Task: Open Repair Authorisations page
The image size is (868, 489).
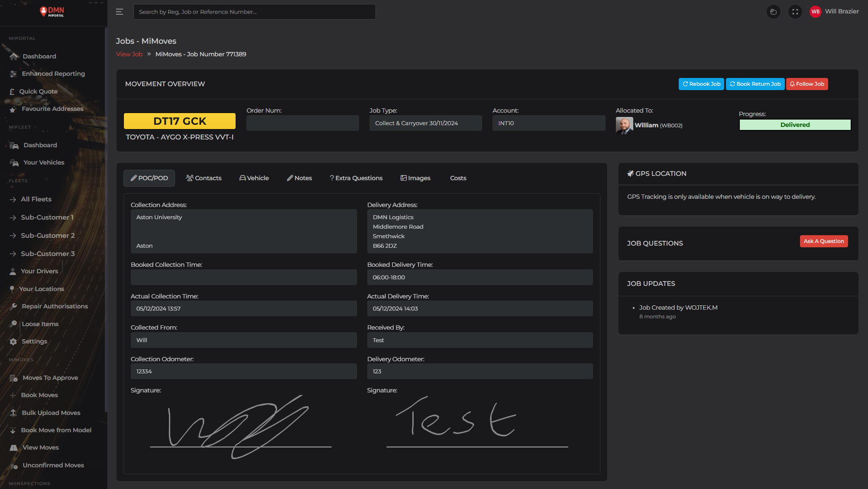Action: [x=55, y=306]
